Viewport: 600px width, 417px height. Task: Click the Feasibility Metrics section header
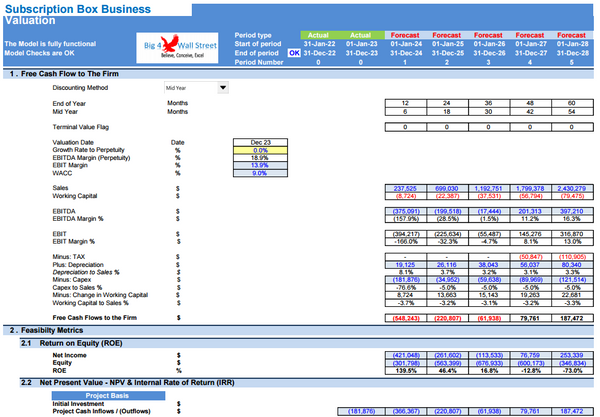(x=56, y=329)
